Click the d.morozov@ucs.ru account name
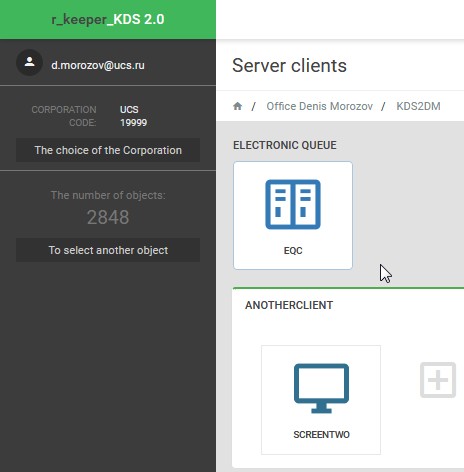 (98, 65)
